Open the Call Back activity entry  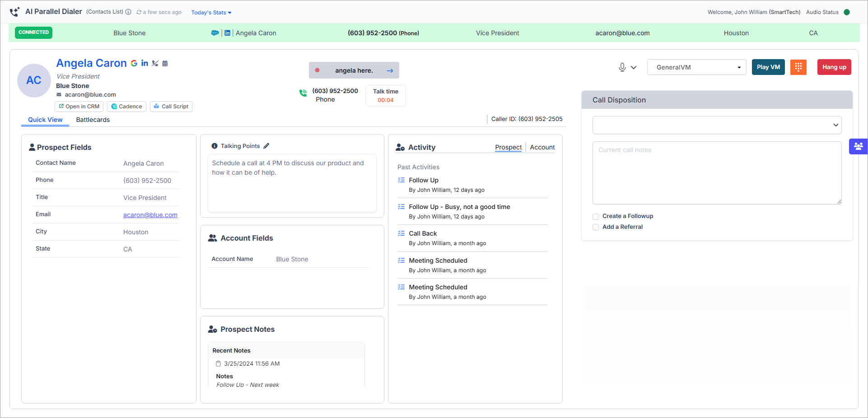(x=423, y=233)
